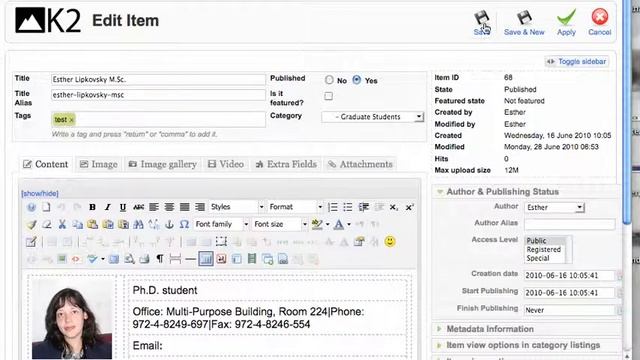The width and height of the screenshot is (640, 360).
Task: Align text left
Action: (x=154, y=207)
